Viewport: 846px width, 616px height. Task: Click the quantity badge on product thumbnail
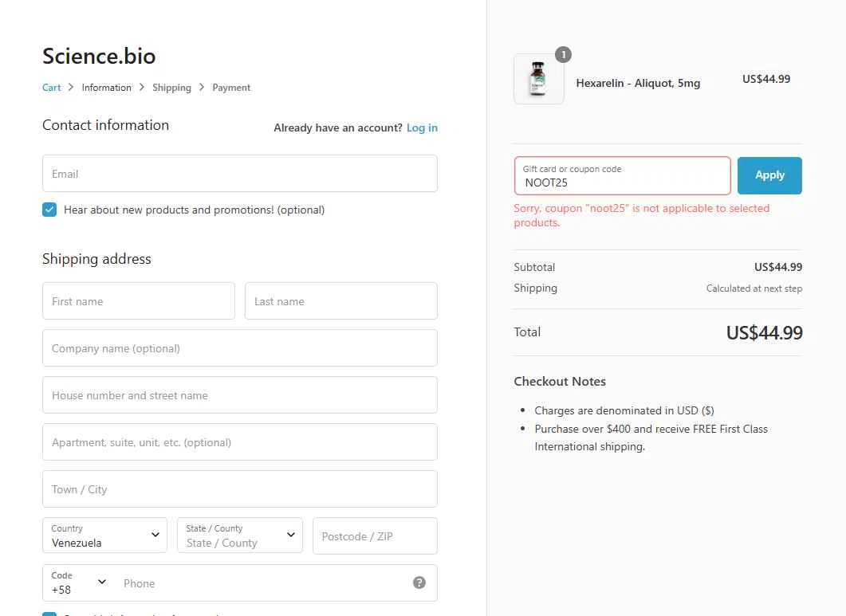click(563, 54)
